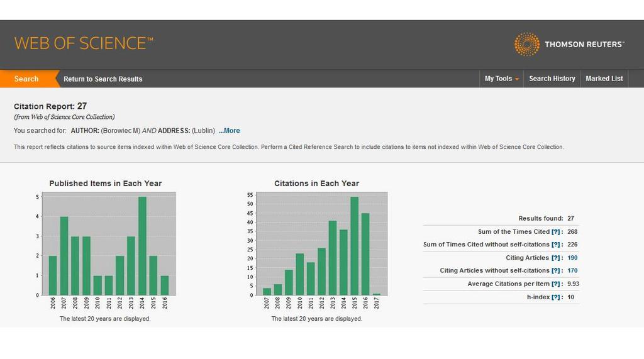Expand the My Tools dropdown
644x359 pixels.
point(501,79)
